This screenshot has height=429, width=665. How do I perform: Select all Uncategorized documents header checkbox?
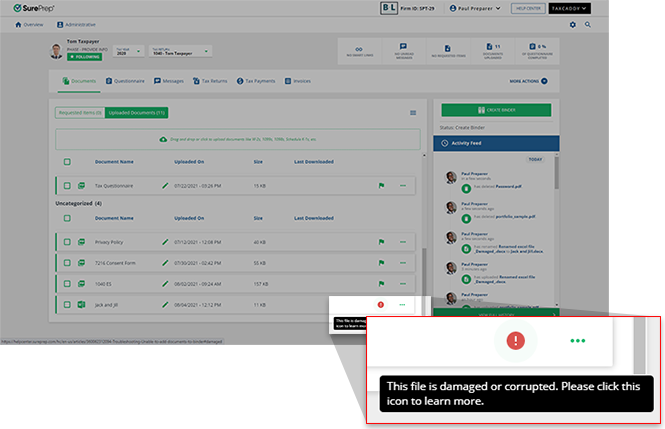[x=67, y=218]
